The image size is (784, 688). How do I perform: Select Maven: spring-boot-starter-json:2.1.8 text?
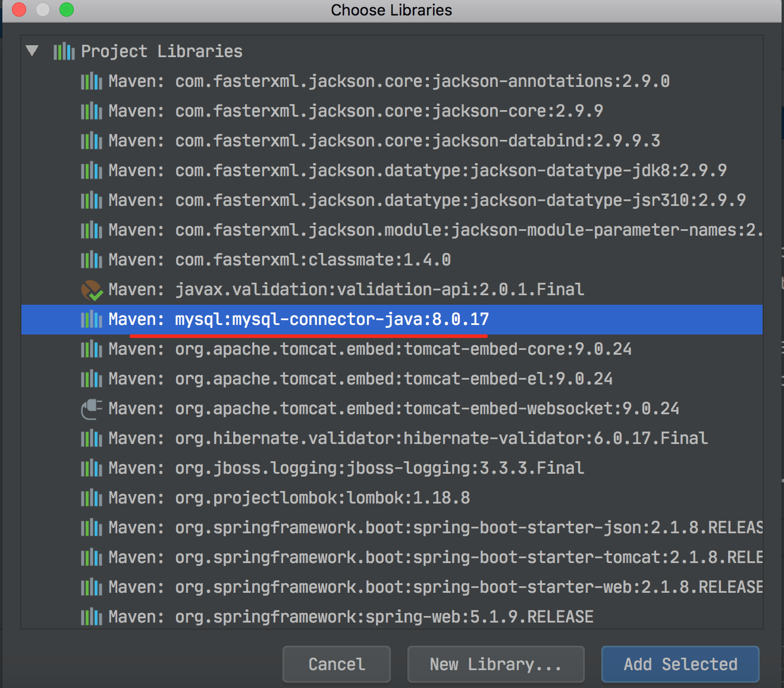click(x=435, y=527)
